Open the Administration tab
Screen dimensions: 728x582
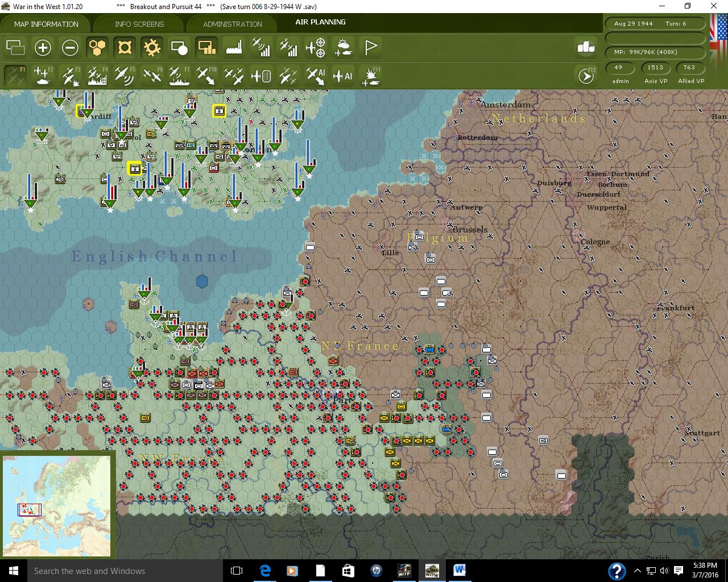point(233,24)
